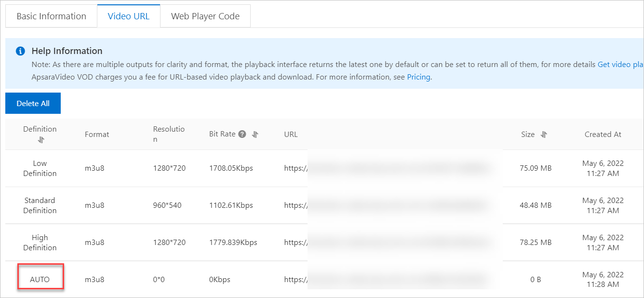644x298 pixels.
Task: Toggle ascending sort on Size column
Action: [543, 134]
